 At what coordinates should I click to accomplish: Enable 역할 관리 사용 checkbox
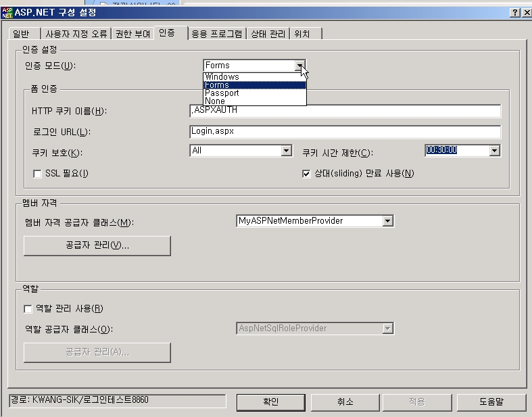(x=28, y=309)
